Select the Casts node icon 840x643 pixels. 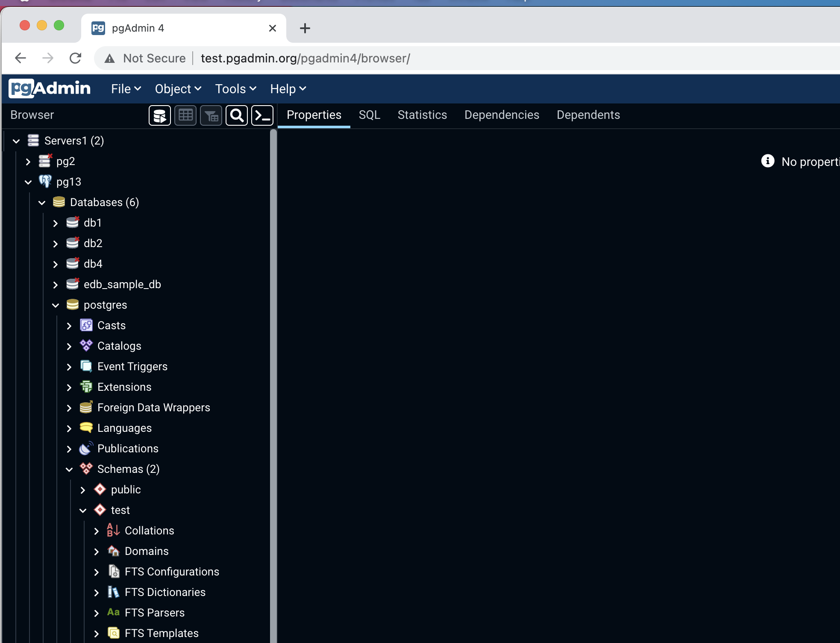click(86, 325)
